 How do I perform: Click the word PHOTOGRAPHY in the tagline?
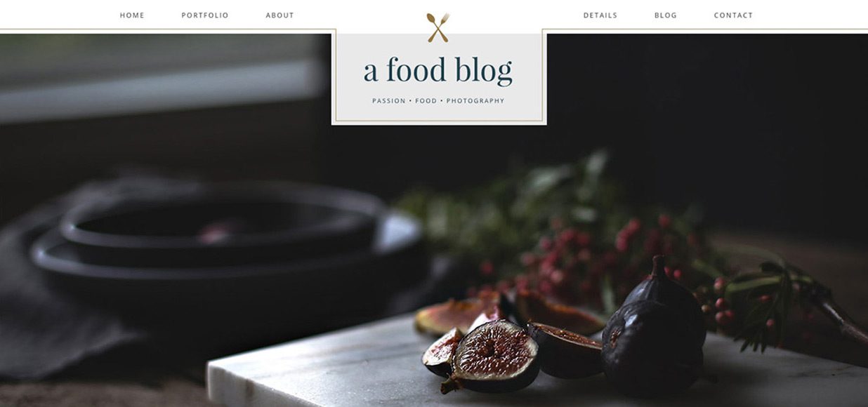pyautogui.click(x=475, y=101)
